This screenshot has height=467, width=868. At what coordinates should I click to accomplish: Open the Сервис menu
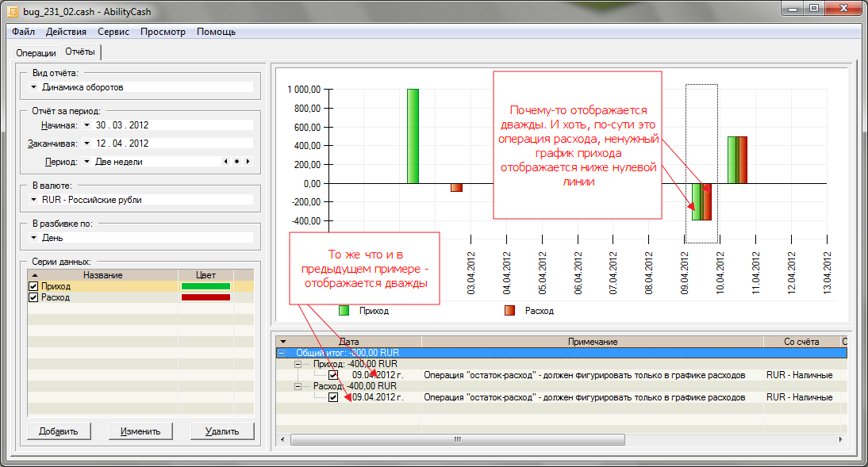coord(113,32)
